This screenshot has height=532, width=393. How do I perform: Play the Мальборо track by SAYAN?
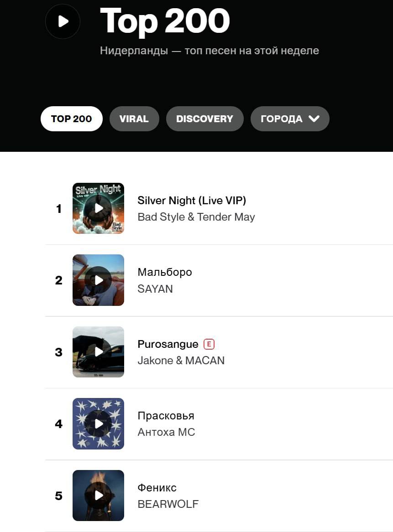[99, 280]
